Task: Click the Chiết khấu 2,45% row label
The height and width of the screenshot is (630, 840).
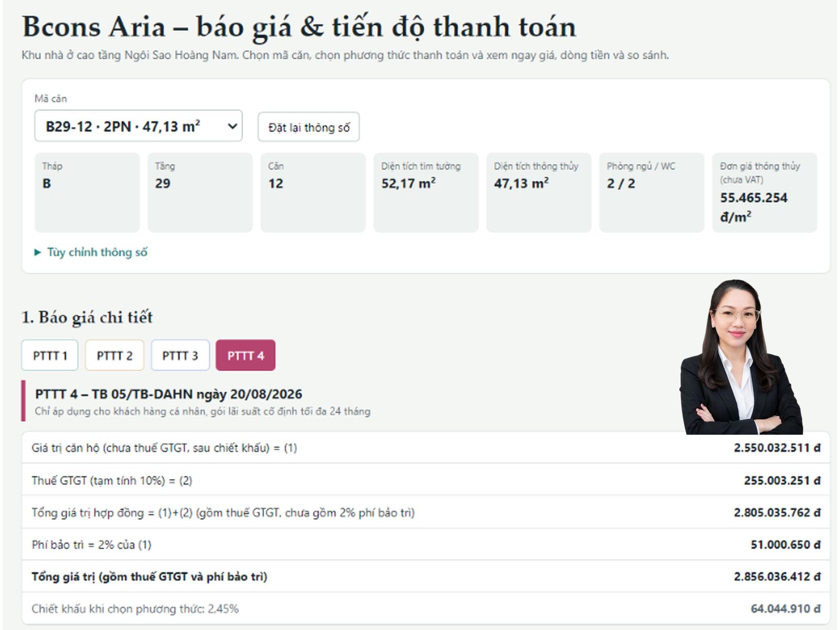Action: click(x=135, y=609)
